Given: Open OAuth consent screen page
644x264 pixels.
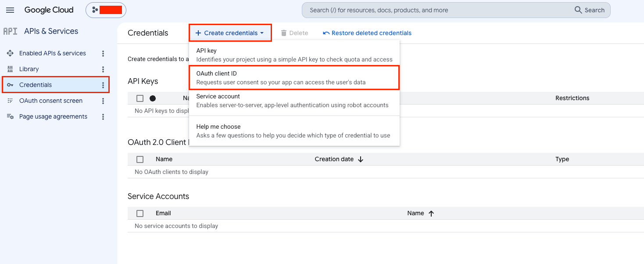Looking at the screenshot, I should [x=51, y=101].
